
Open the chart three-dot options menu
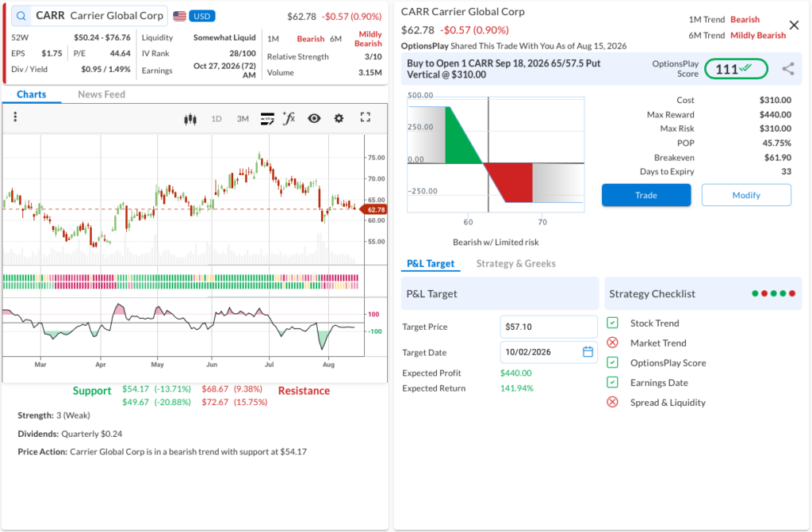(x=15, y=117)
